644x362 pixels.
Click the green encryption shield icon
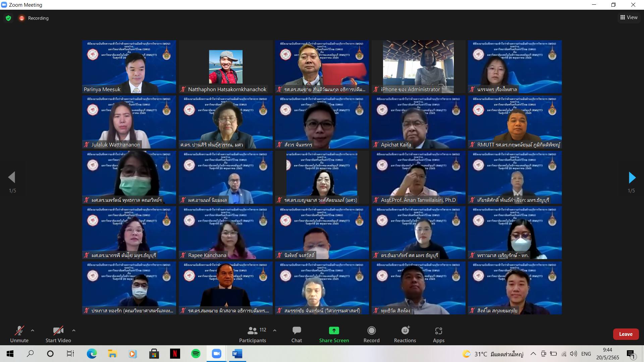(x=8, y=18)
